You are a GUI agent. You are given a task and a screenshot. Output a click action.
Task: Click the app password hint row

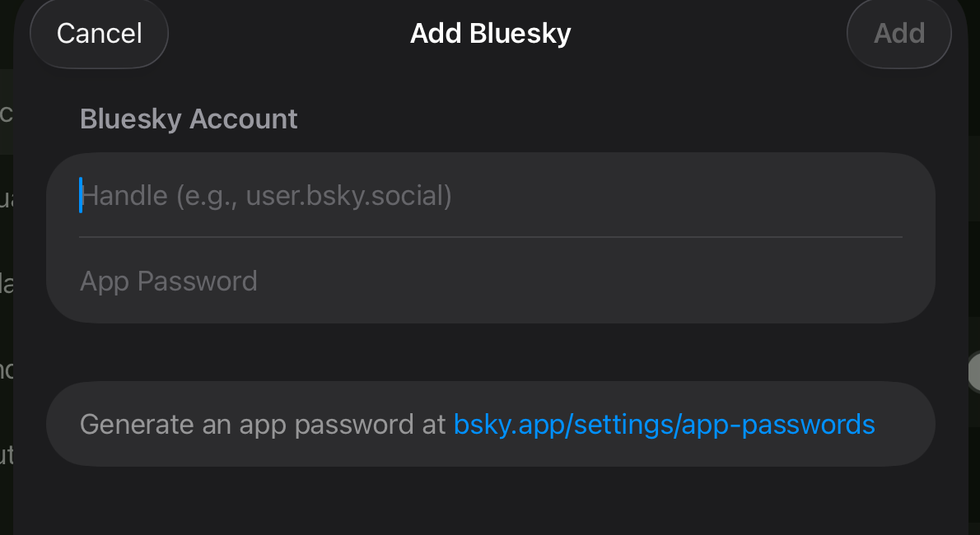tap(490, 424)
